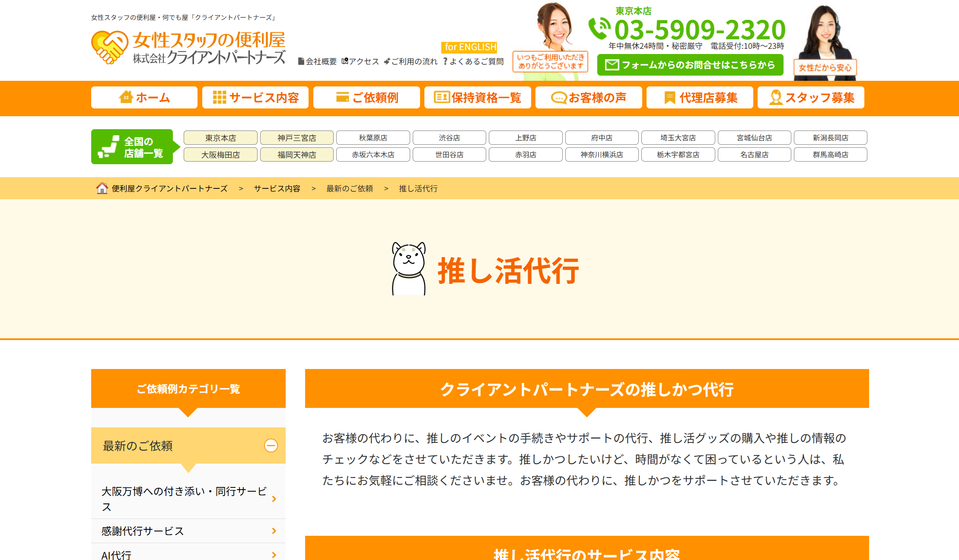Click phone number 03-5909-2320
Viewport: 959px width, 560px height.
click(x=700, y=29)
